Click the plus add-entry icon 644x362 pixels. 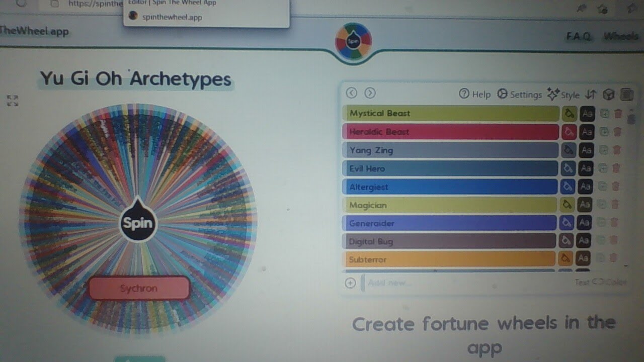[x=350, y=283]
